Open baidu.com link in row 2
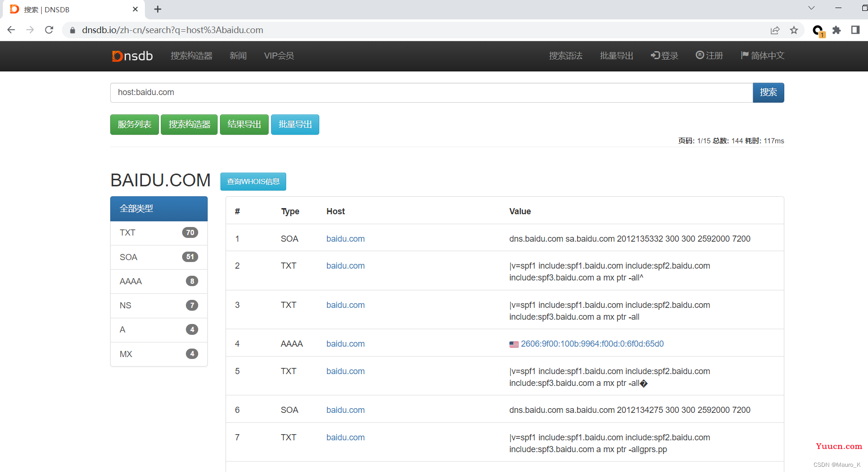The image size is (868, 472). tap(345, 266)
